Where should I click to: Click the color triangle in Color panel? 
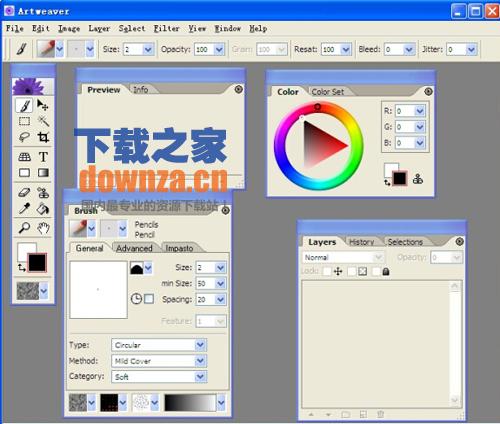pos(321,144)
